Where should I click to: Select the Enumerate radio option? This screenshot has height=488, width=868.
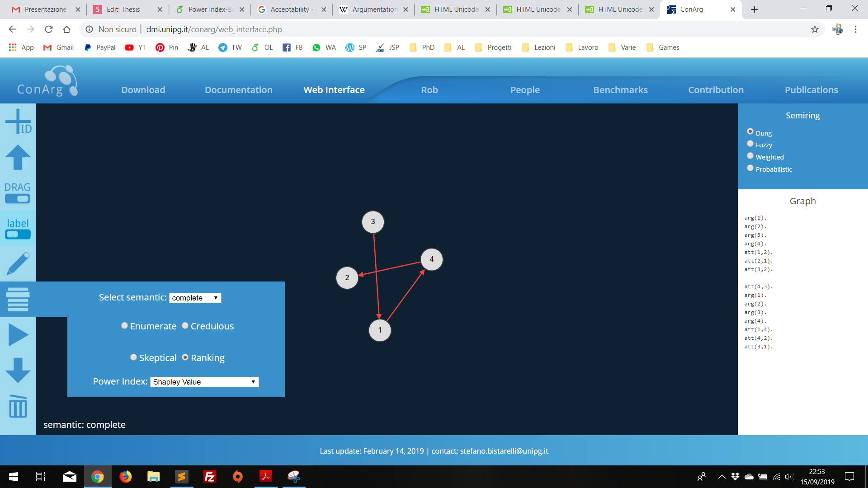[x=124, y=326]
